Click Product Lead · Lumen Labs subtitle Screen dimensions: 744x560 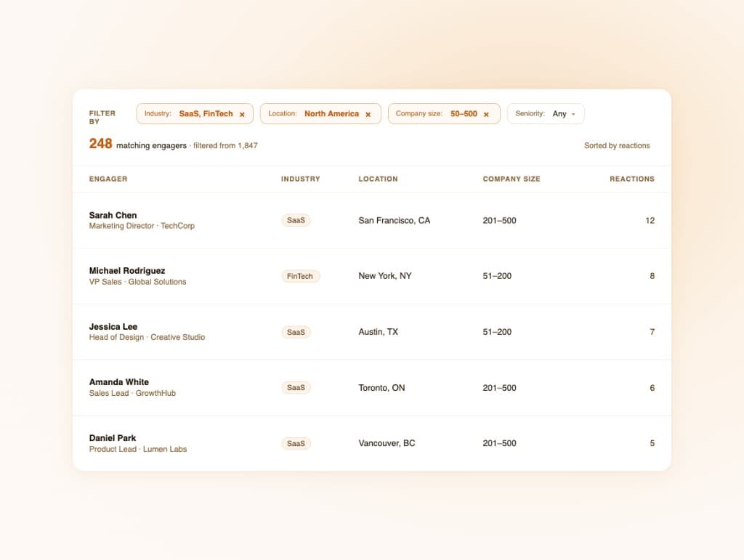(x=138, y=449)
